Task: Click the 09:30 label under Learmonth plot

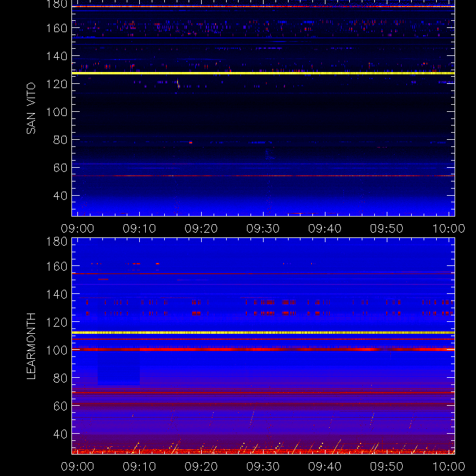Action: point(263,466)
